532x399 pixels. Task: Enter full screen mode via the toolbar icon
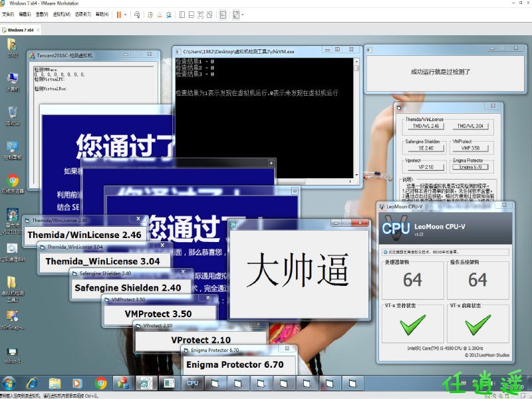201,15
